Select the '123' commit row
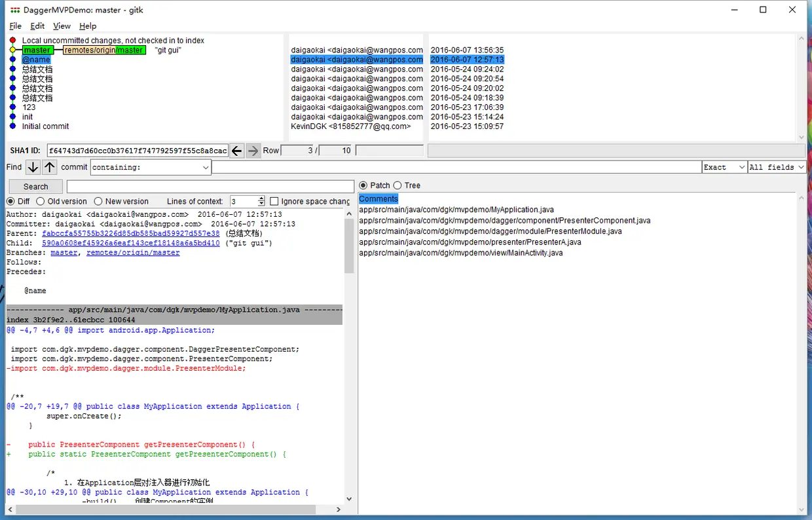 [x=29, y=107]
